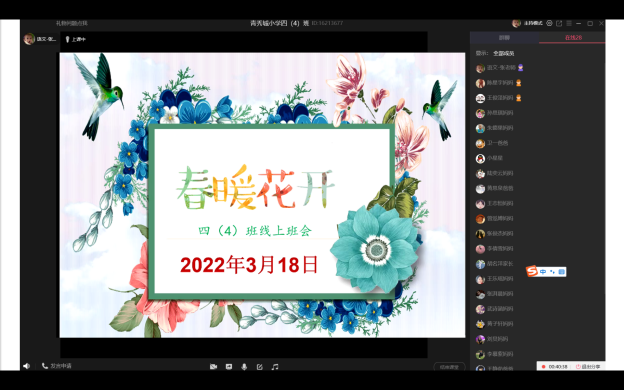This screenshot has width=624, height=390.
Task: Click the 退出分享 exit sharing button
Action: pos(588,367)
